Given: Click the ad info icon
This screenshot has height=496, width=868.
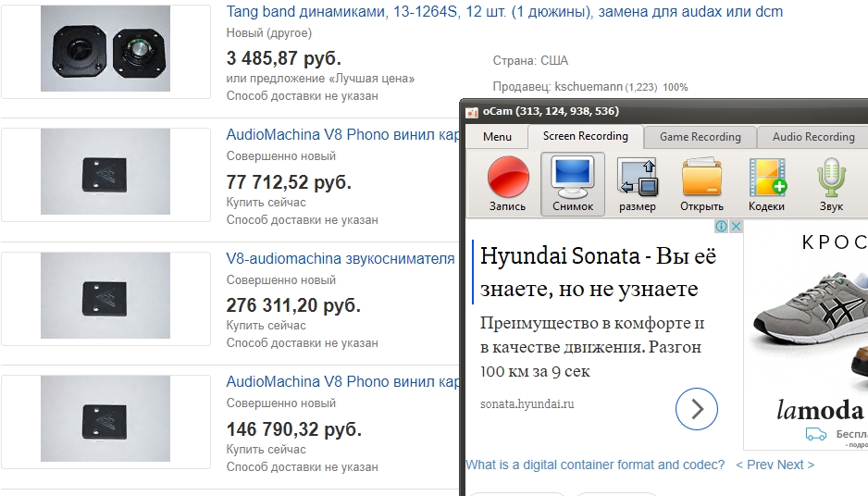Looking at the screenshot, I should [x=723, y=227].
